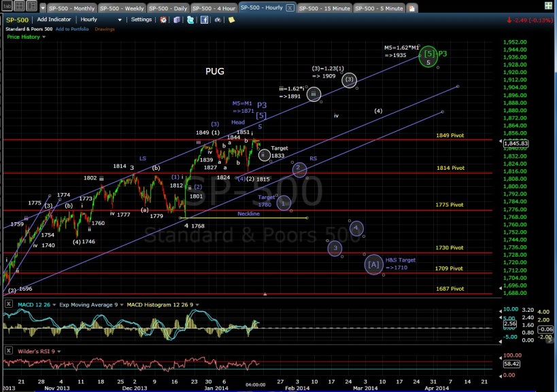This screenshot has height=392, width=557.
Task: Click the Neckline label
Action: pos(249,214)
